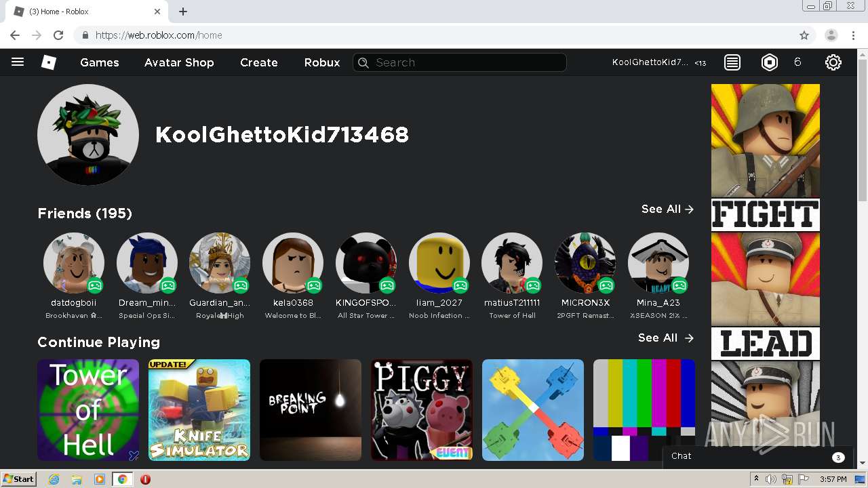Open the settings gear icon
Screen dimensions: 868x488
pos(833,62)
